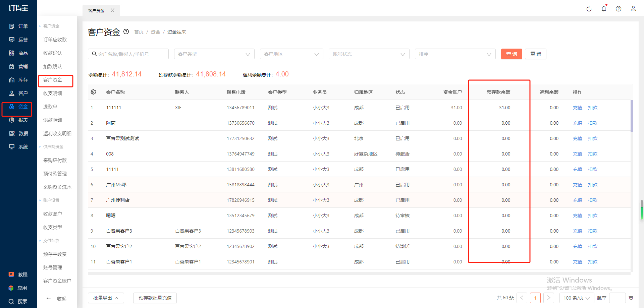Click 充值 for customer 111111

coord(578,108)
